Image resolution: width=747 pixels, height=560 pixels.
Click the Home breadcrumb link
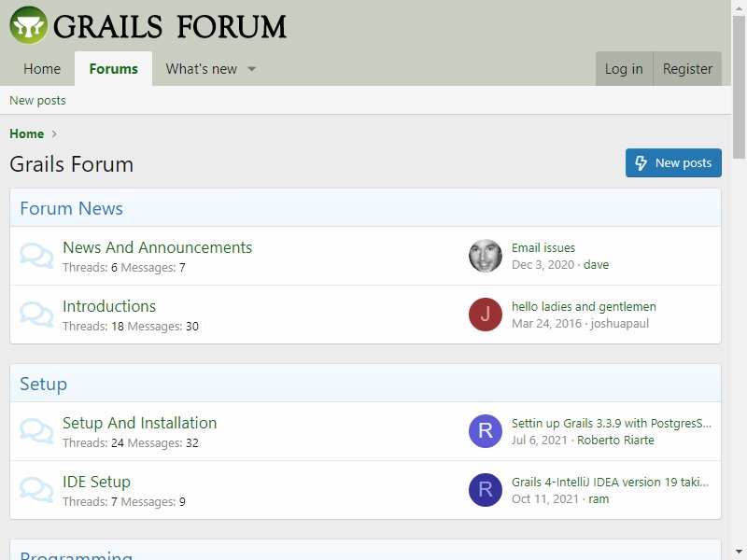pos(27,133)
